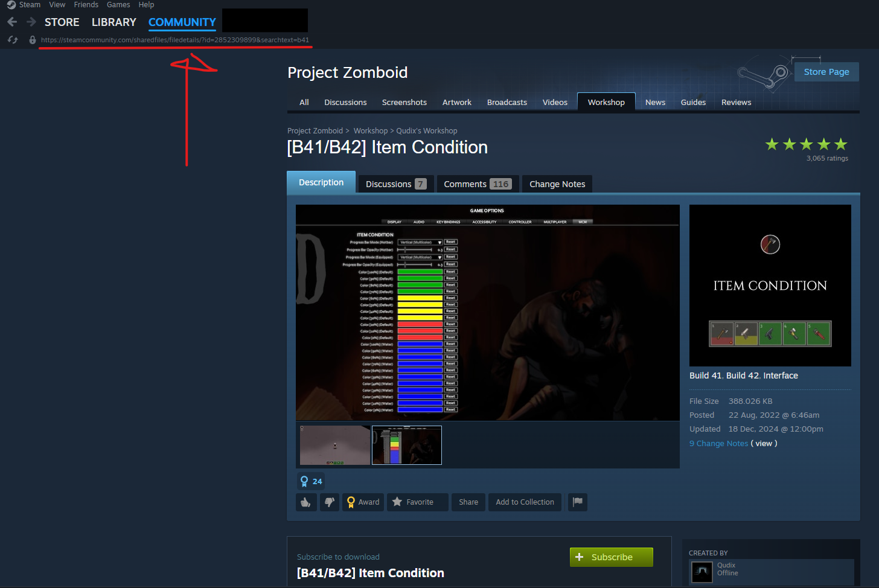Click the Project Zomboid hub title

(x=348, y=72)
